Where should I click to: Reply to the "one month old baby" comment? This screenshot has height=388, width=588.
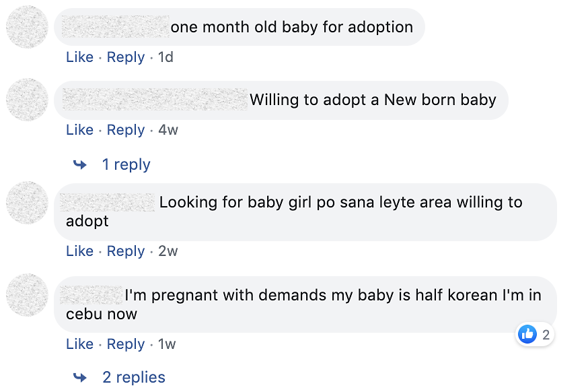126,57
